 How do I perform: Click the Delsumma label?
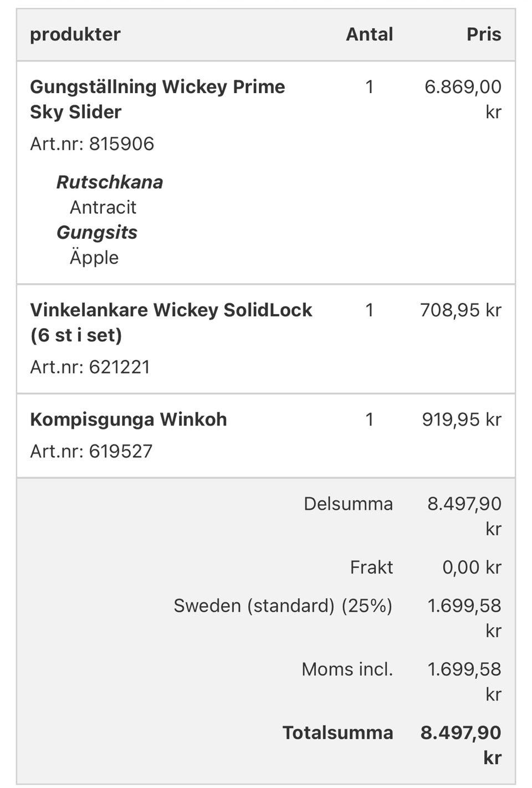(x=348, y=504)
